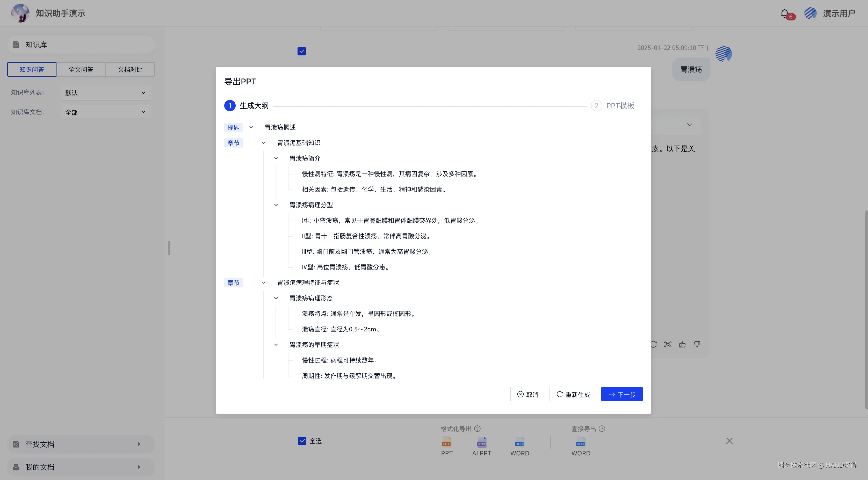Switch to the 文档对比 tab
Image resolution: width=868 pixels, height=480 pixels.
(x=130, y=69)
